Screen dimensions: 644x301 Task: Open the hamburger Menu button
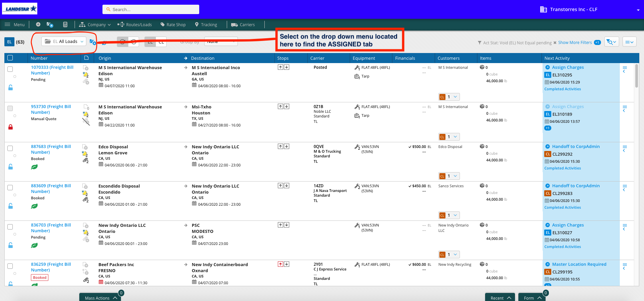[x=14, y=24]
